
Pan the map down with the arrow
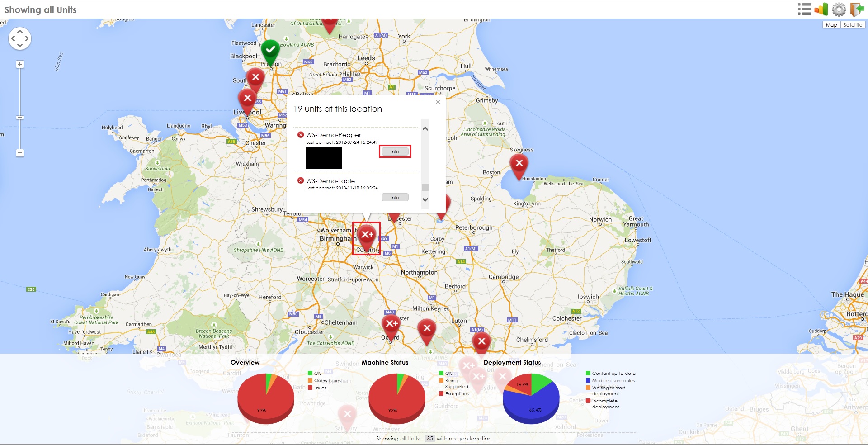(x=20, y=45)
